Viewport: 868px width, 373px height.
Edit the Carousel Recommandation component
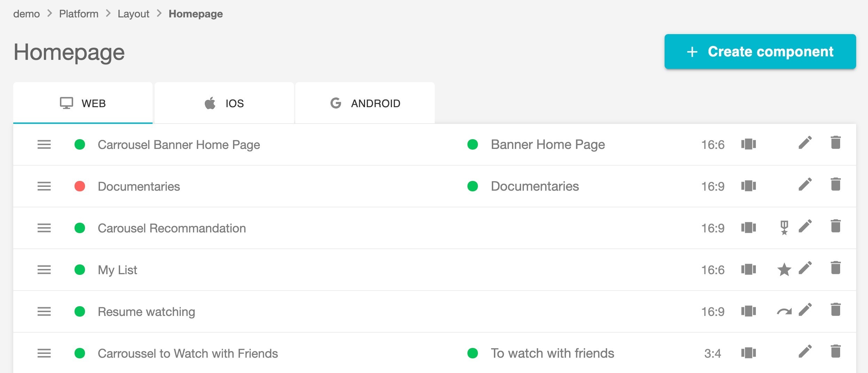(x=805, y=226)
